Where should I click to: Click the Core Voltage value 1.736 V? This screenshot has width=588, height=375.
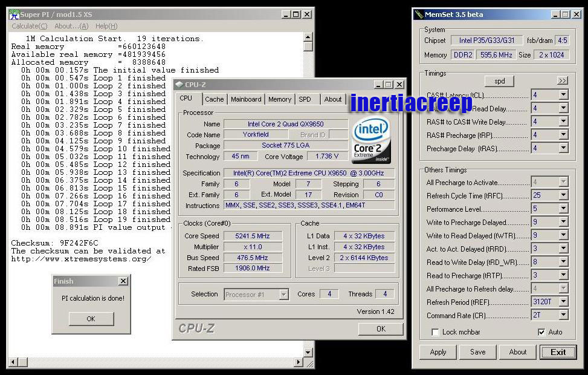327,156
